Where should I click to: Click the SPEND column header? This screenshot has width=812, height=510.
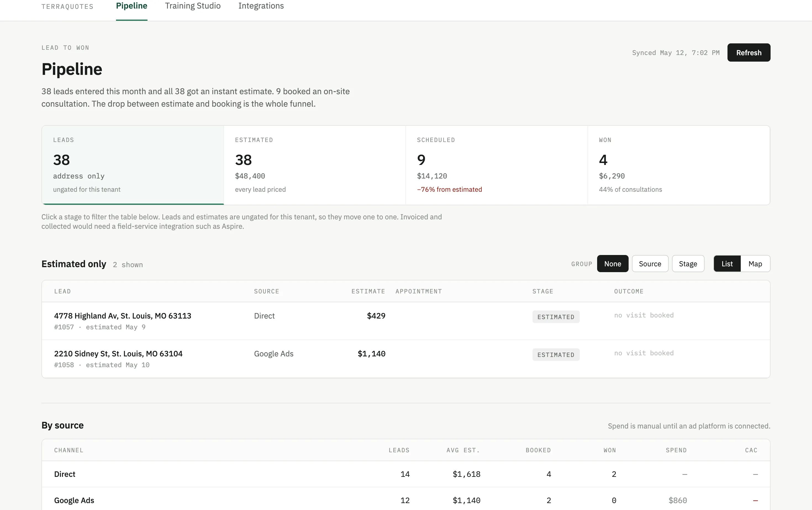click(676, 450)
